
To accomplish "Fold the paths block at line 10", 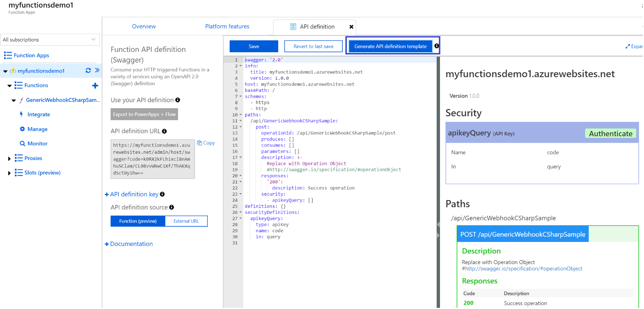I will 240,115.
